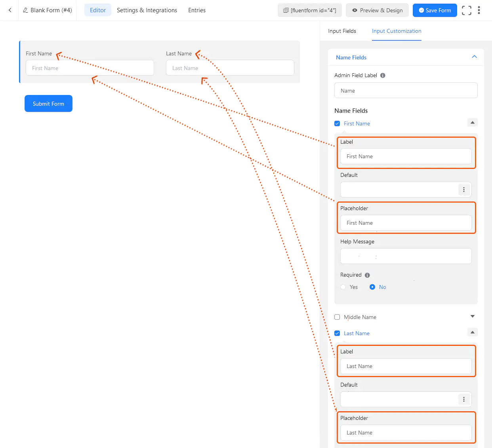Click the info icon beside Admin Field Label
The width and height of the screenshot is (492, 448).
point(382,75)
